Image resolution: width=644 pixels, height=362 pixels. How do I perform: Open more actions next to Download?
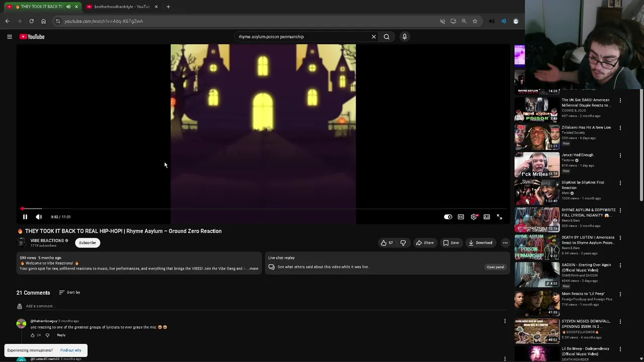click(x=505, y=243)
